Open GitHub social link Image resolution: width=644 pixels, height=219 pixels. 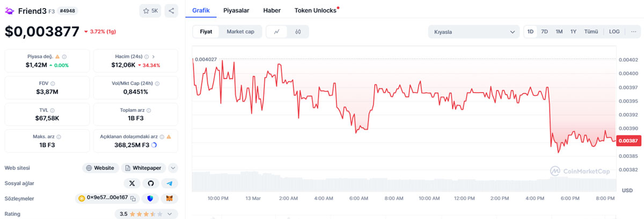pos(151,183)
